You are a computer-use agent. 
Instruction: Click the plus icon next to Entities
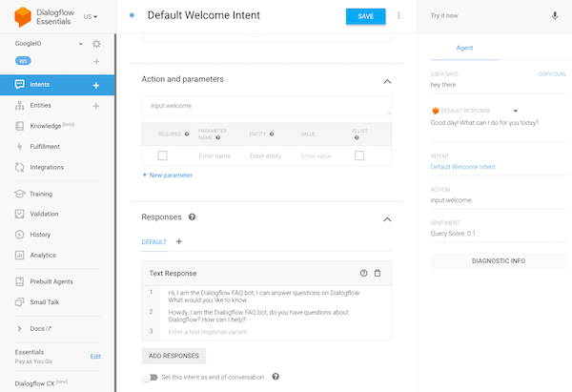coord(96,106)
